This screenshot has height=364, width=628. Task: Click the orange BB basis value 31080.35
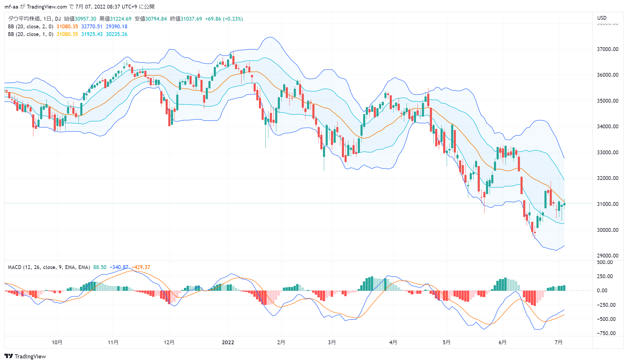tap(67, 27)
